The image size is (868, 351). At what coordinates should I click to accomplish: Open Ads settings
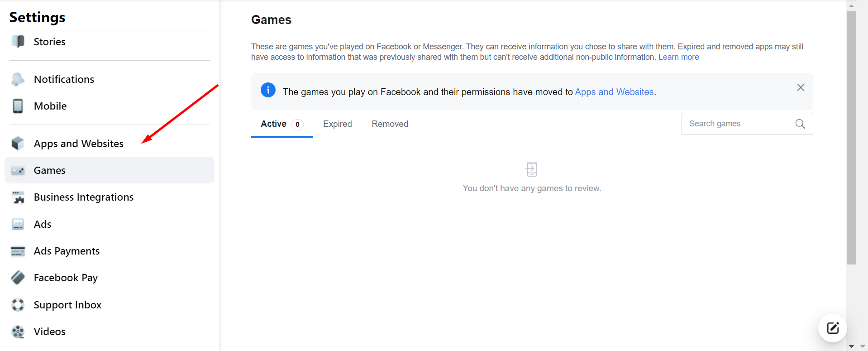coord(110,224)
